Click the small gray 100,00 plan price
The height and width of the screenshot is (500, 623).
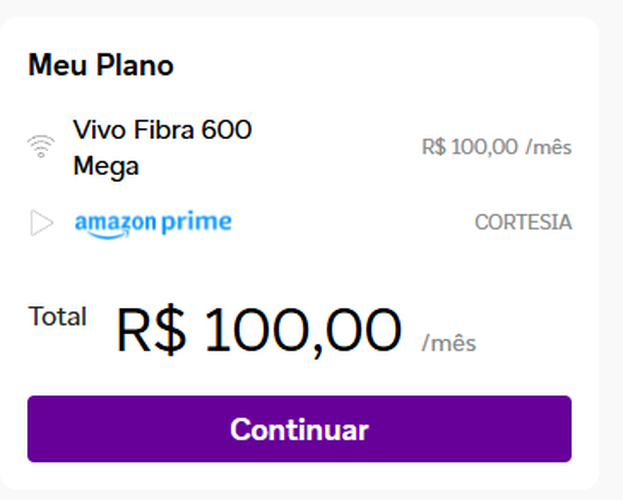point(485,148)
